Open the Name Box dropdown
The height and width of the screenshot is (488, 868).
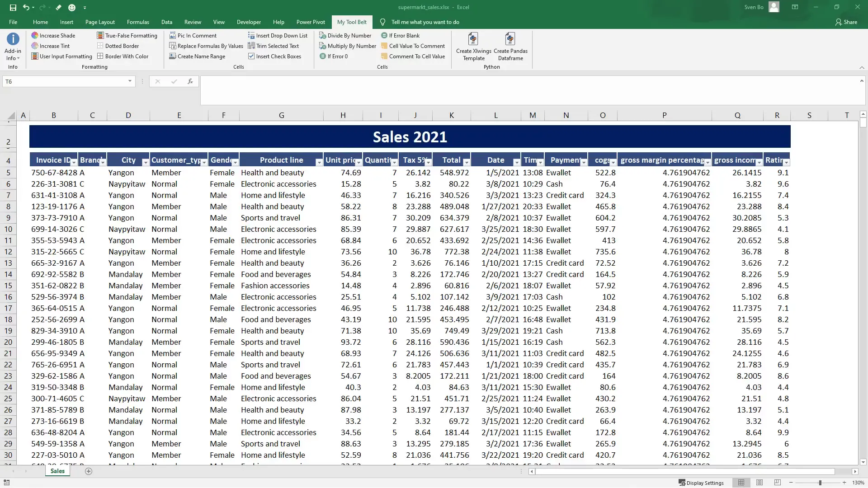click(x=130, y=81)
